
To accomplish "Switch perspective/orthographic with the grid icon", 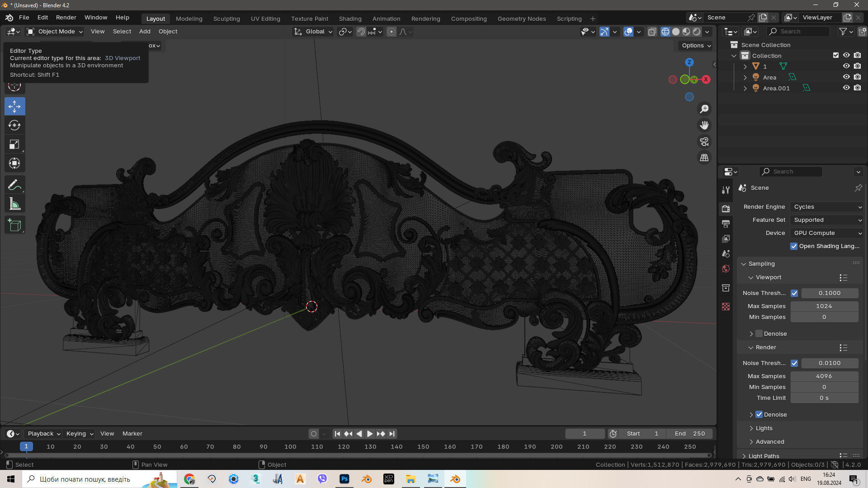I will pyautogui.click(x=704, y=158).
